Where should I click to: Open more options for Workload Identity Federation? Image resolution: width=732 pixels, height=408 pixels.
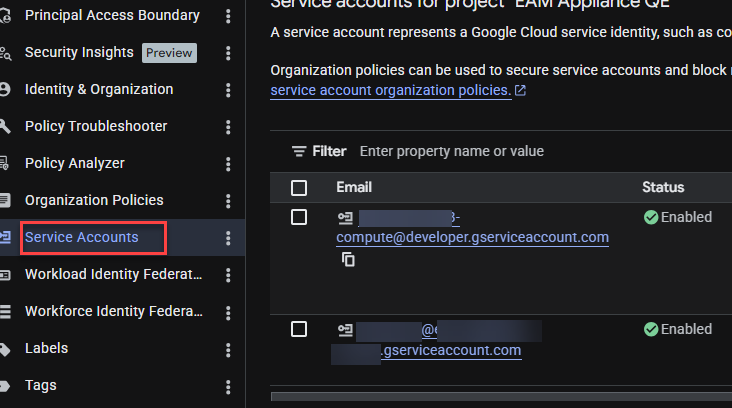228,275
